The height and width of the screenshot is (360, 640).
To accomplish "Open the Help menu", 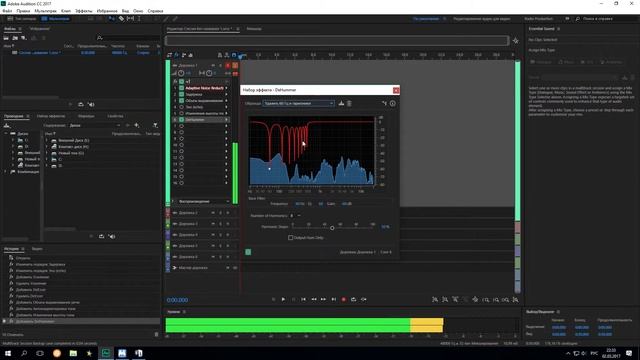I will (x=155, y=11).
